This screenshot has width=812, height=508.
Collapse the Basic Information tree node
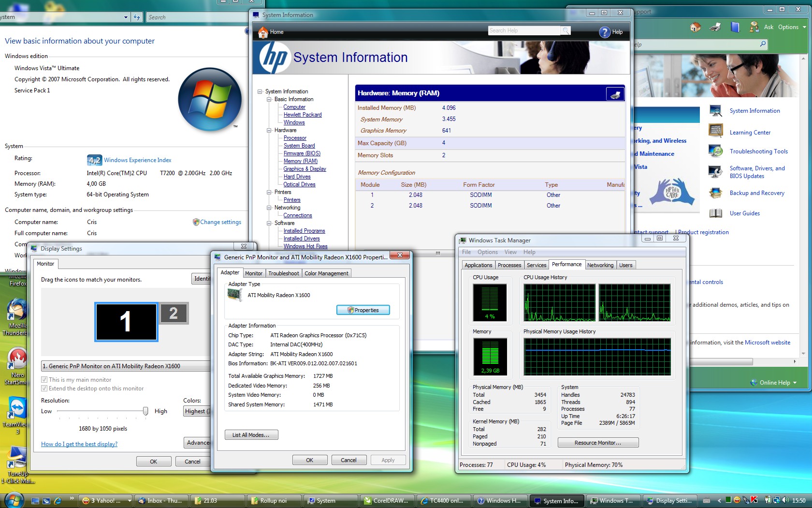pos(269,99)
